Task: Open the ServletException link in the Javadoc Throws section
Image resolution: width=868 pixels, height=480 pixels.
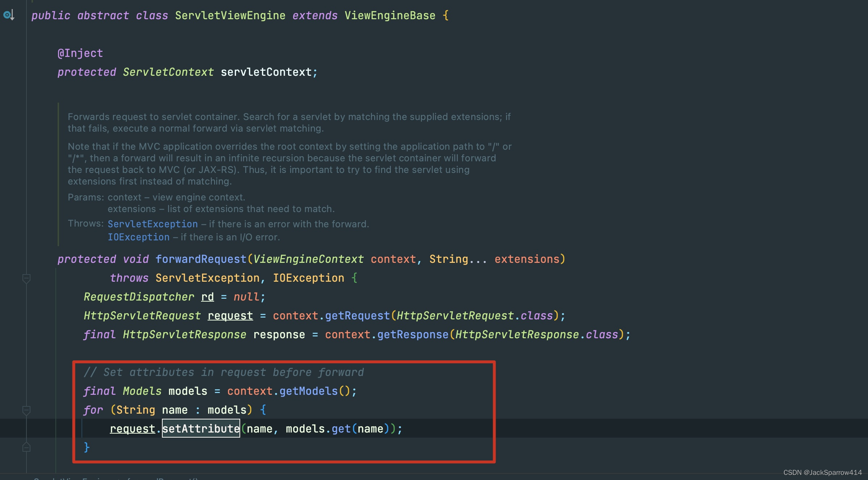Action: click(x=153, y=224)
